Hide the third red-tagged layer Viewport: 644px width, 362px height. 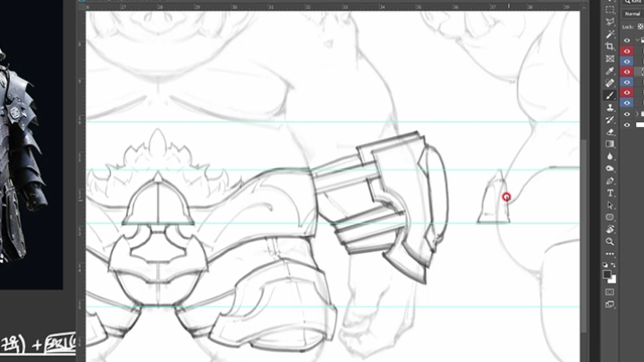(x=627, y=93)
